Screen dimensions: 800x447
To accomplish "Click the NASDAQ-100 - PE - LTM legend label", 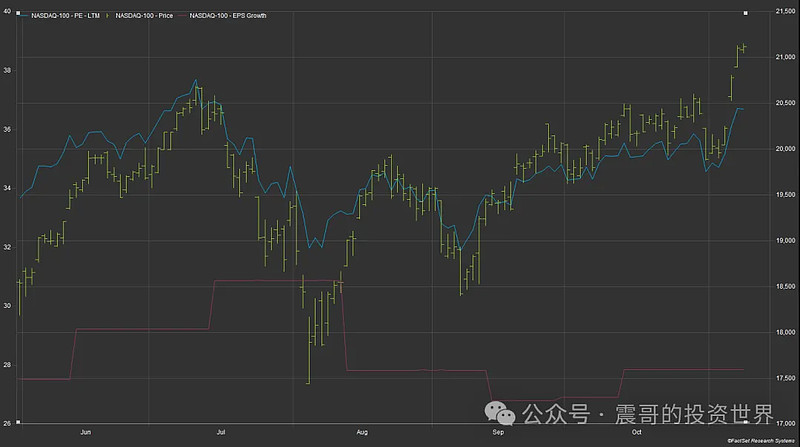I will pos(65,16).
